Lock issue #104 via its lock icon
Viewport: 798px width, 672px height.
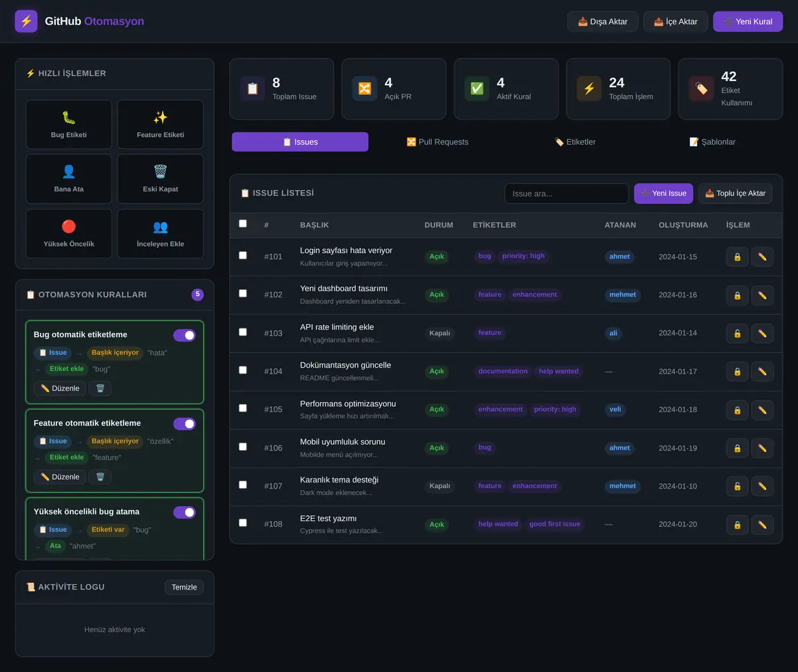click(x=737, y=372)
